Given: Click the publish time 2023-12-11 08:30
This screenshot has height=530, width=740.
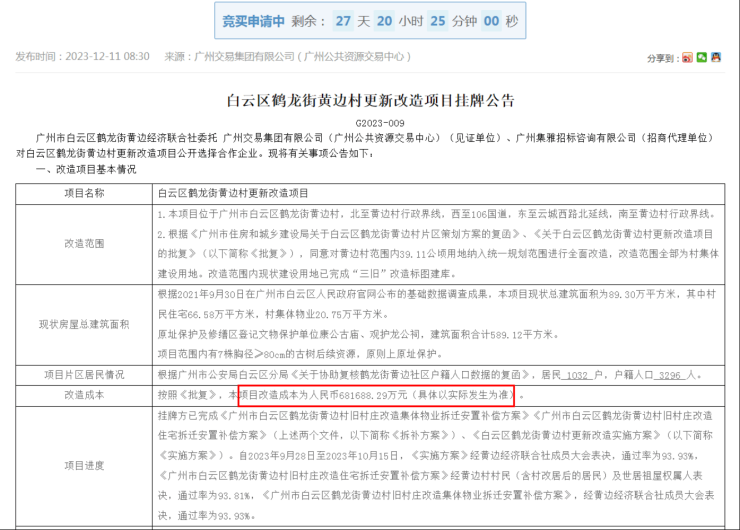Looking at the screenshot, I should pyautogui.click(x=107, y=57).
